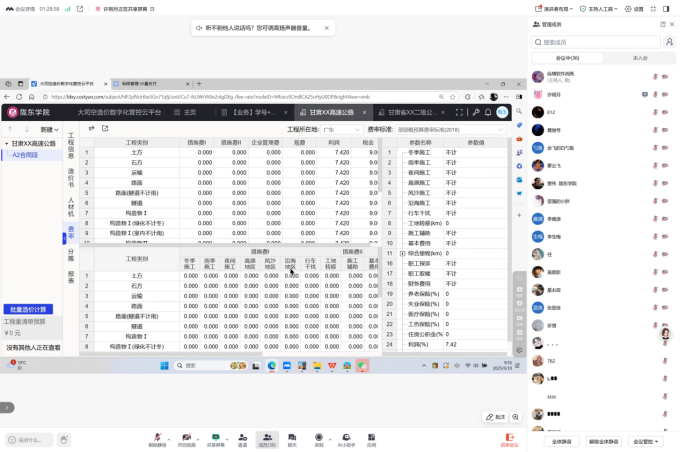Pop out the 管理成员 panel
This screenshot has height=452, width=680.
[x=662, y=24]
